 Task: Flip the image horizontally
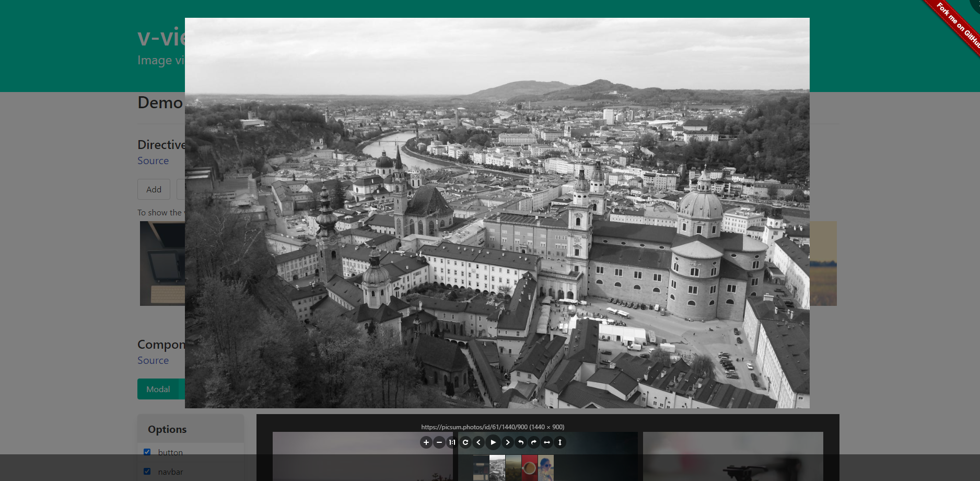pyautogui.click(x=547, y=442)
